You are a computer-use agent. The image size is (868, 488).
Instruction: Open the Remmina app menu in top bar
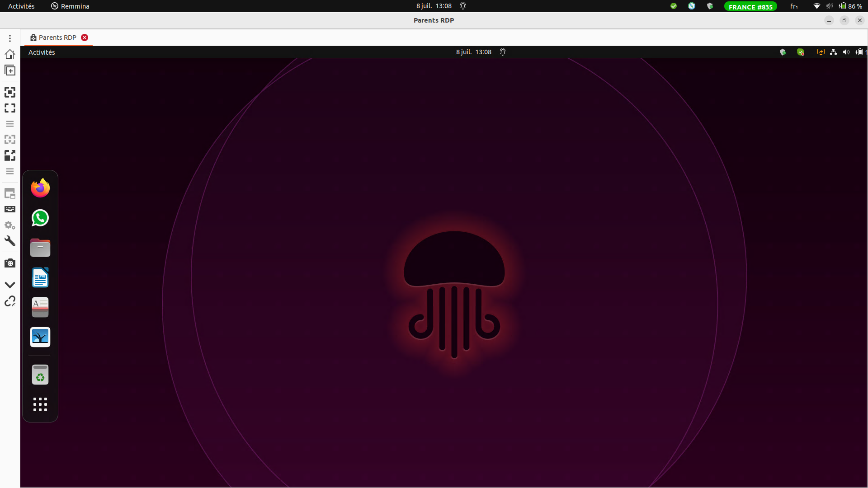tap(70, 6)
